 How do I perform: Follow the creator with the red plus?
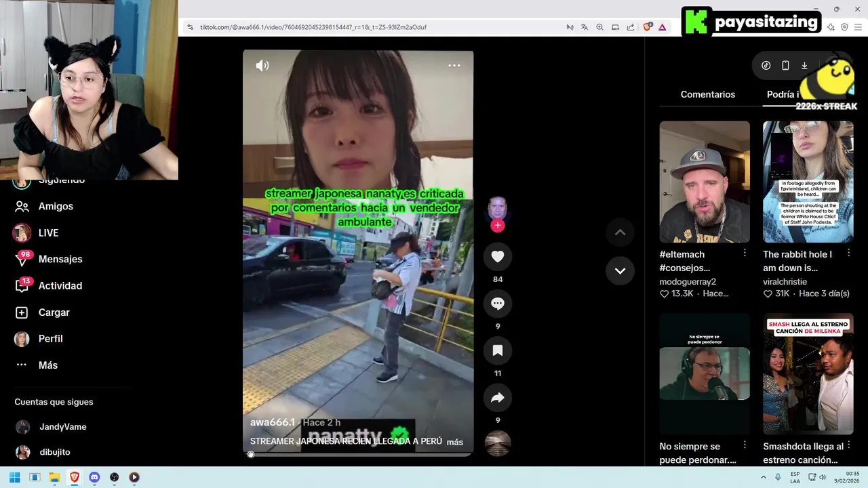point(498,226)
